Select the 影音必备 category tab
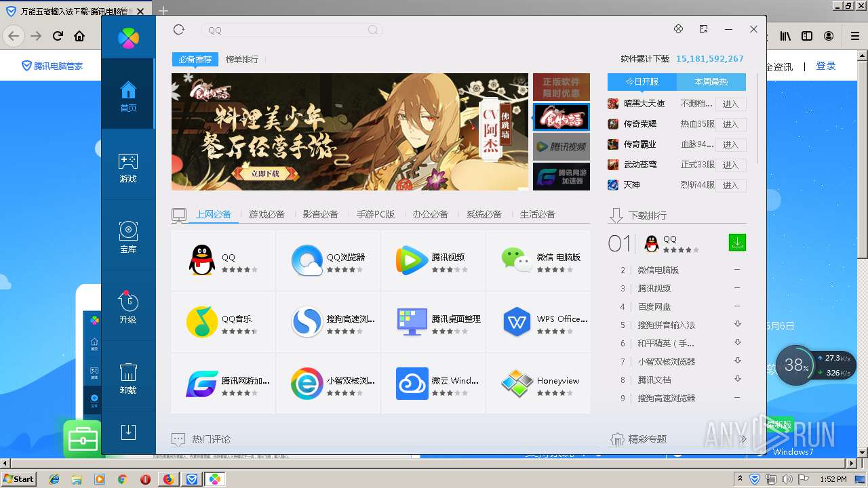 (320, 214)
